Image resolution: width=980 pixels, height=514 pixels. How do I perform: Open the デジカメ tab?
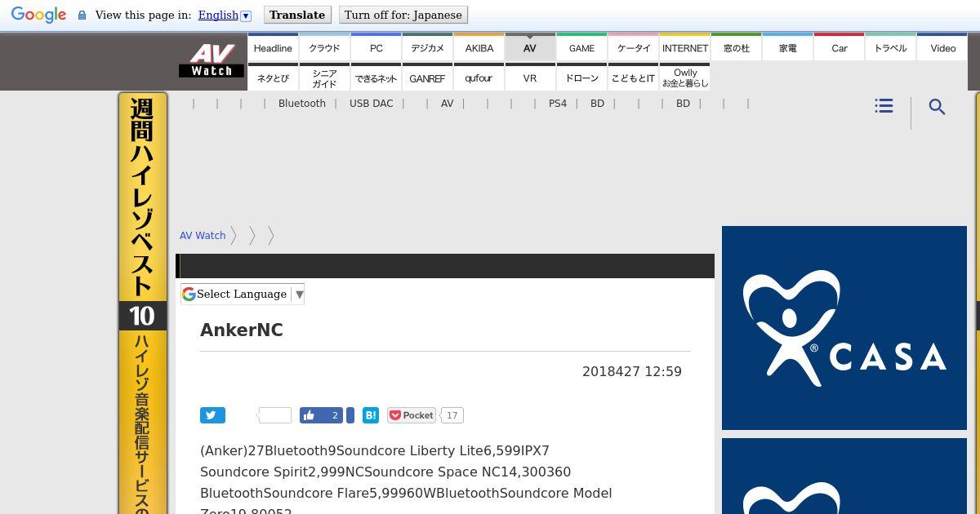427,47
